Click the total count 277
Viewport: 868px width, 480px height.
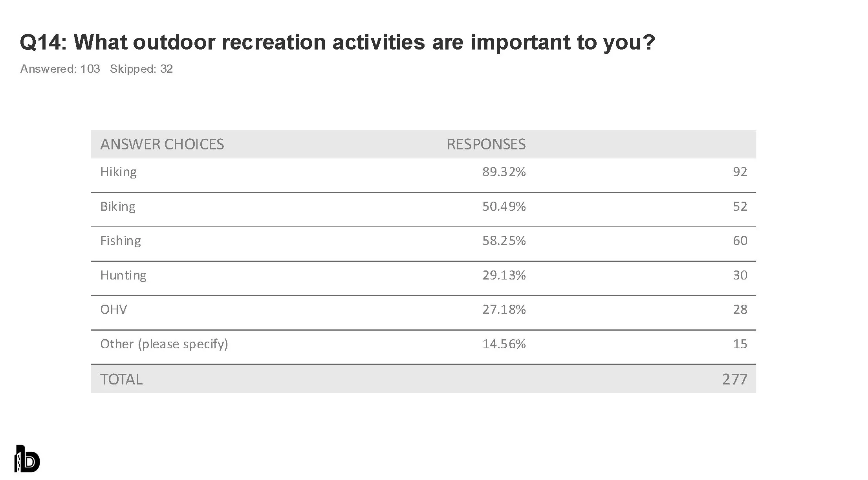point(734,379)
